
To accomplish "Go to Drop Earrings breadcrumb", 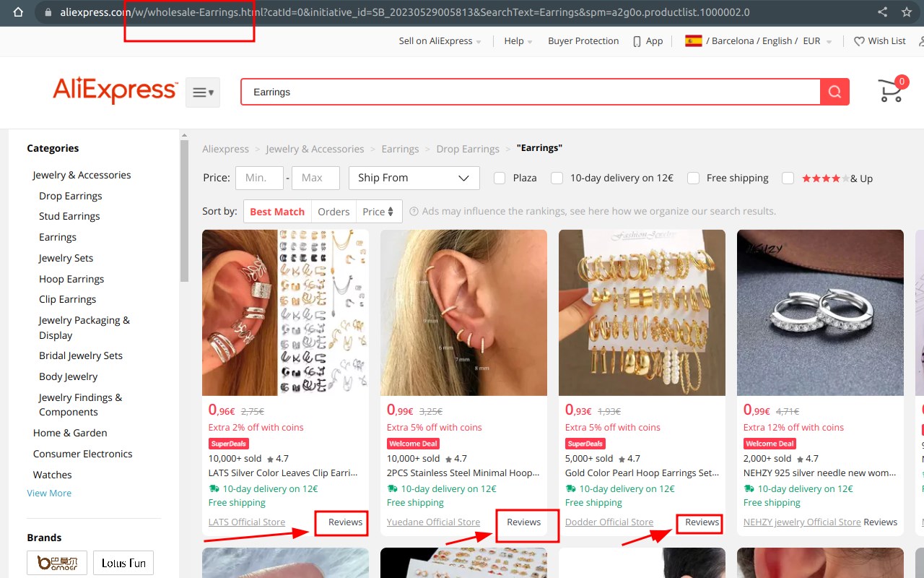I will (x=468, y=149).
